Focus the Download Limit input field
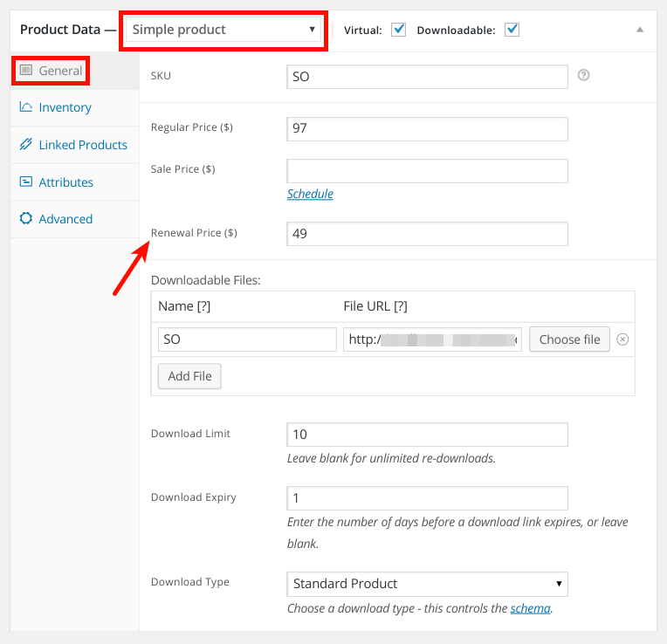 pos(427,435)
